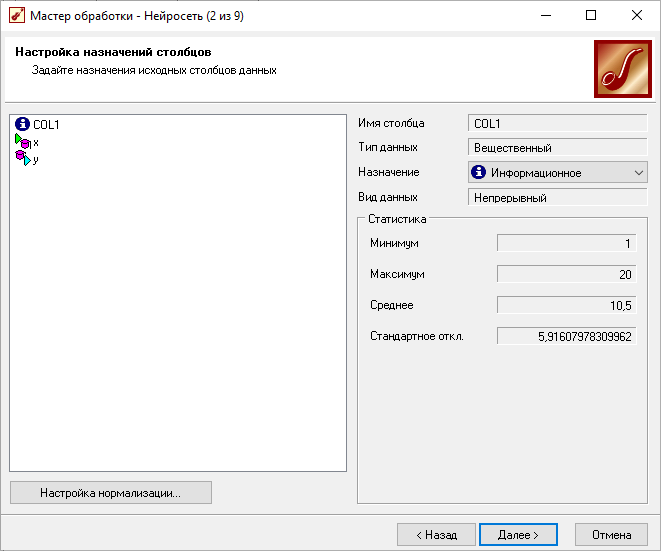Proceed with the Далее button

click(x=519, y=535)
